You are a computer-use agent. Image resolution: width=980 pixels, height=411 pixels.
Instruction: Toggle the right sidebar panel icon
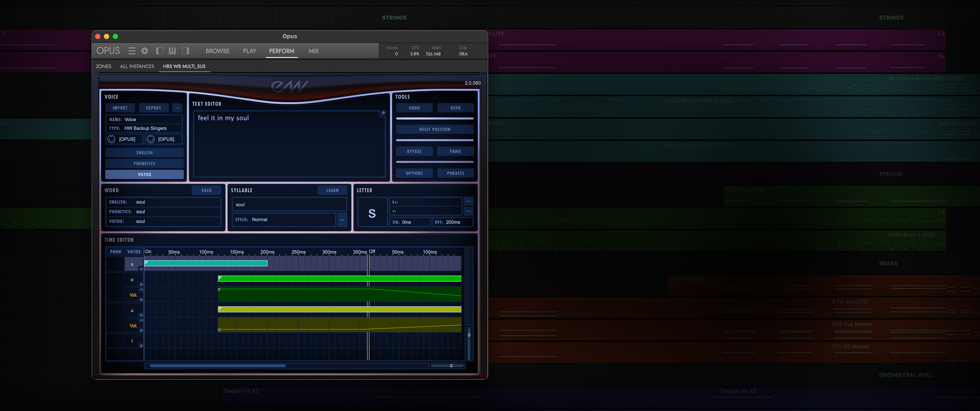(185, 51)
